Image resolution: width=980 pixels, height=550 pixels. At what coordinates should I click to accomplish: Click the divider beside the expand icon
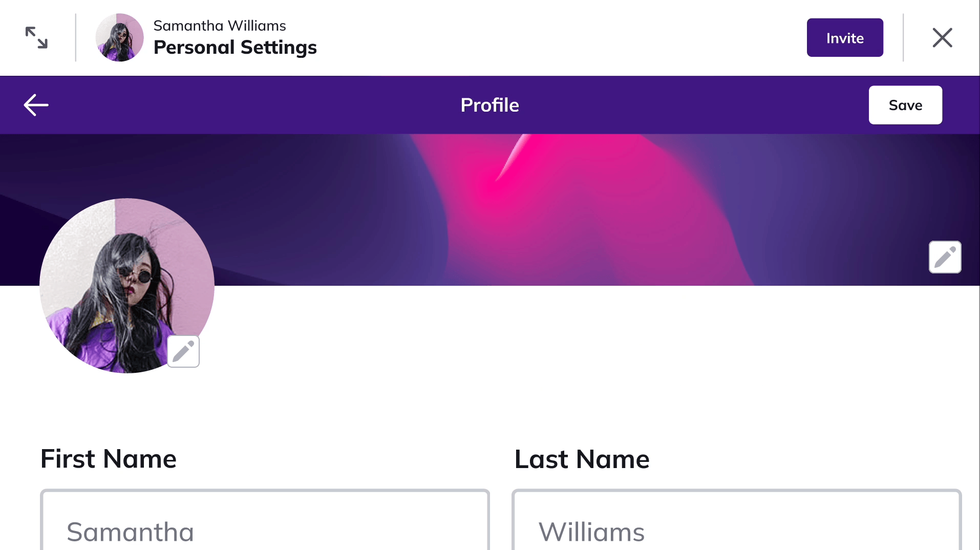pyautogui.click(x=76, y=37)
